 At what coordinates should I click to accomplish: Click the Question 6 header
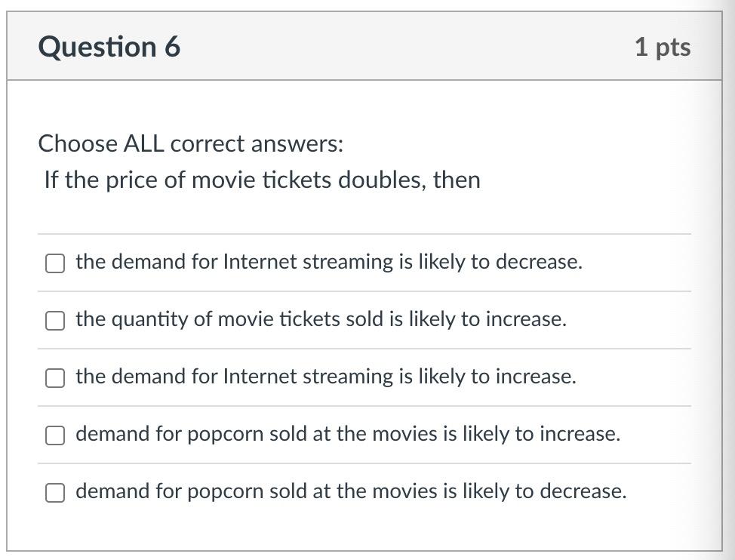click(110, 46)
